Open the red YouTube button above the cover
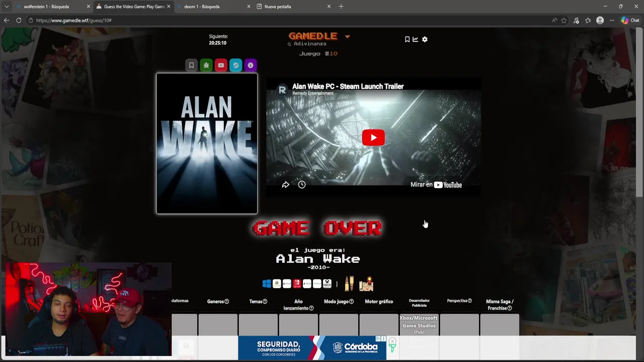 click(221, 65)
